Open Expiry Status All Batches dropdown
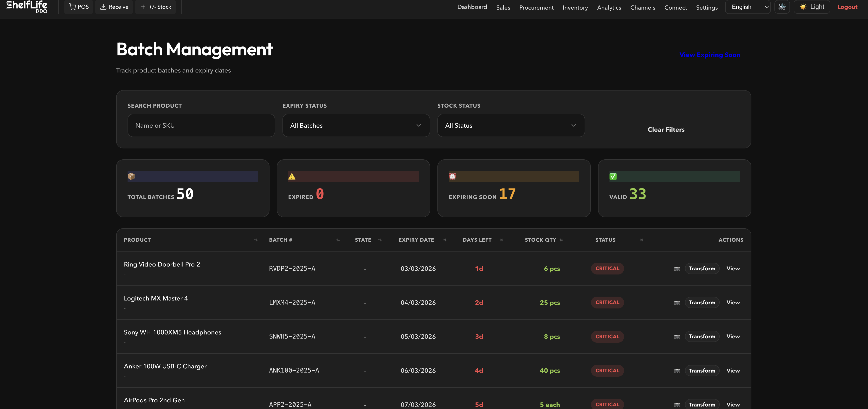 [356, 126]
